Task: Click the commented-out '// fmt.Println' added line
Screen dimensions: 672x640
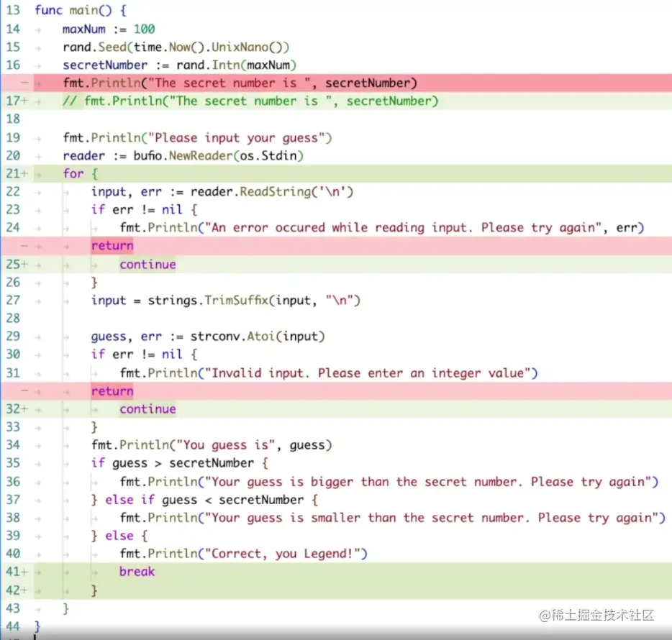Action: pos(250,101)
